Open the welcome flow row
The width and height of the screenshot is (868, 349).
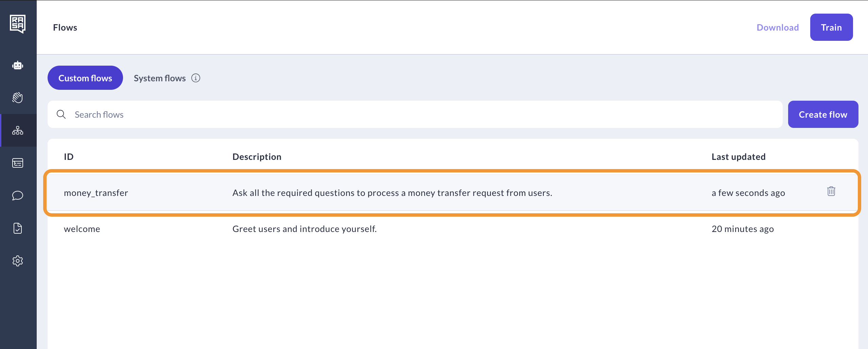(x=452, y=229)
